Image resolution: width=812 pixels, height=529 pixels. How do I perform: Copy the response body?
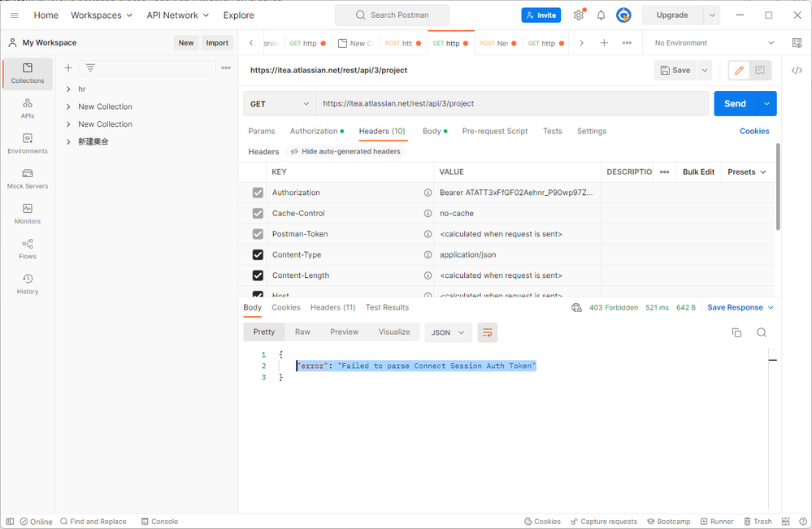[x=736, y=333]
